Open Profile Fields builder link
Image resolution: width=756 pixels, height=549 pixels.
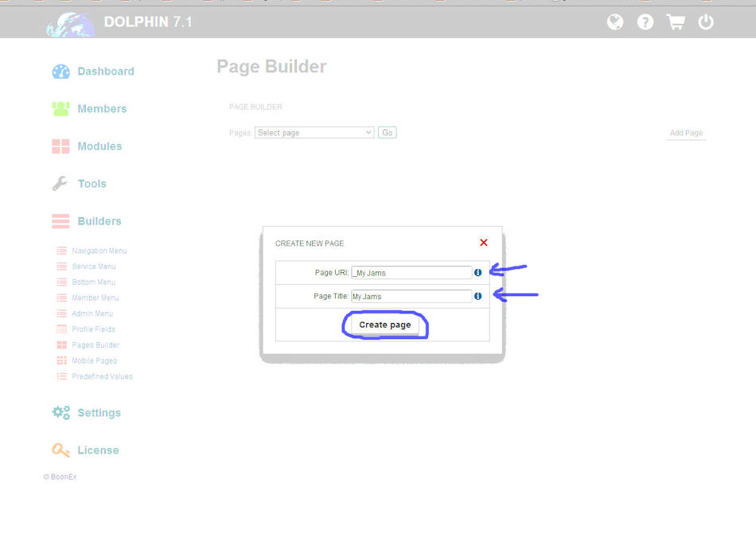pyautogui.click(x=94, y=329)
